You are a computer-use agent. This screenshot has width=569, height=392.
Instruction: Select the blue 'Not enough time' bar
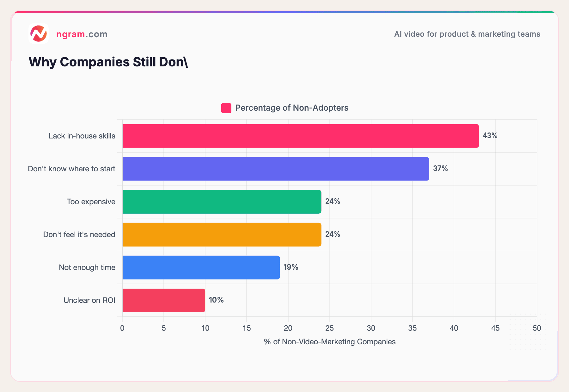[201, 267]
